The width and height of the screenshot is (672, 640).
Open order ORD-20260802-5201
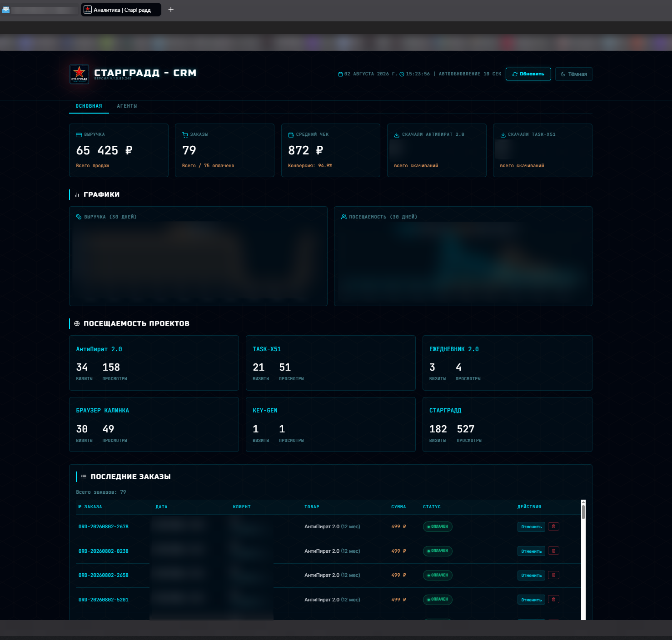(104, 600)
